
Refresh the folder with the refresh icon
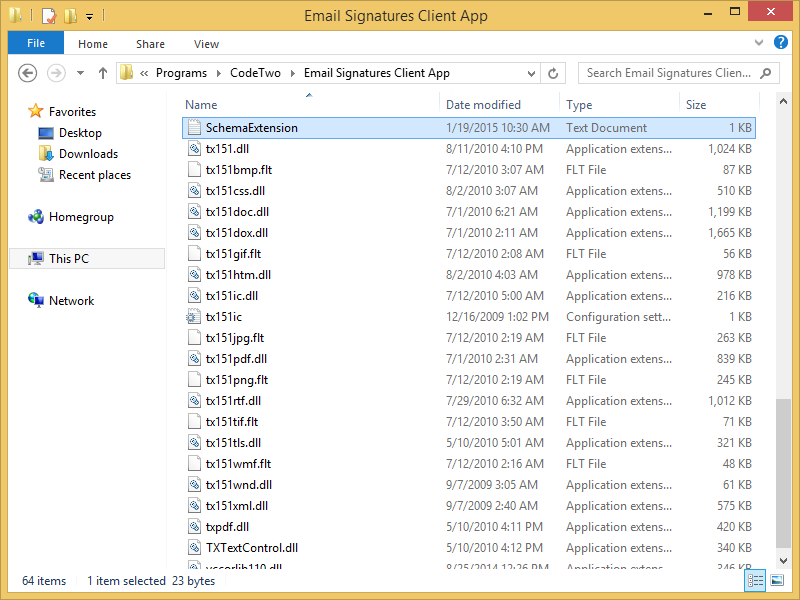click(x=555, y=72)
